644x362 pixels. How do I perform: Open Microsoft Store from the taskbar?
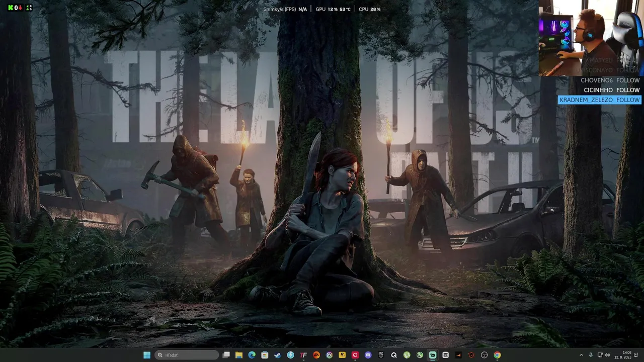[265, 355]
